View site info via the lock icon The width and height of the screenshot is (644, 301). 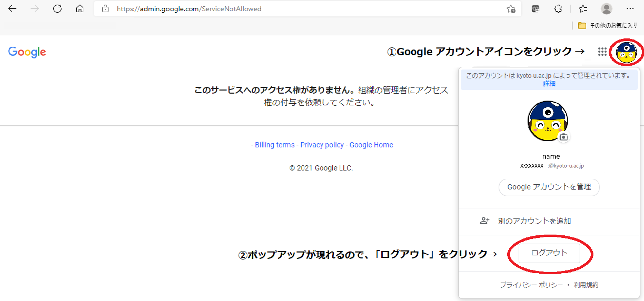coord(105,9)
